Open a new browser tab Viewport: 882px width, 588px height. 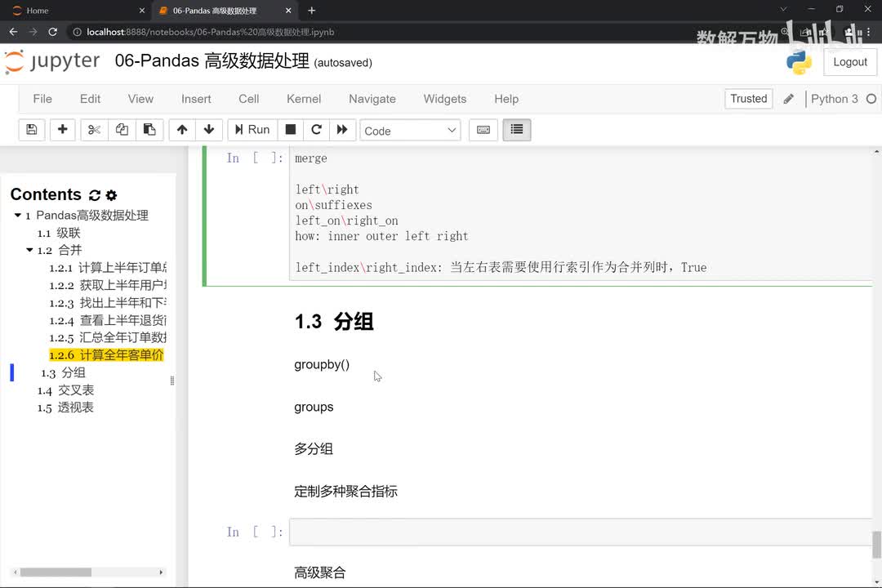(x=312, y=11)
